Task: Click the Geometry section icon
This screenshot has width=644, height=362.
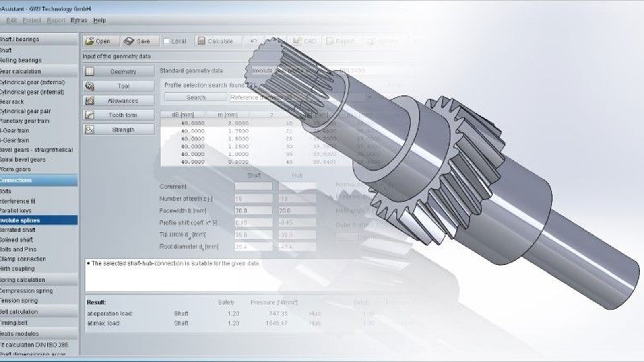Action: coord(89,72)
